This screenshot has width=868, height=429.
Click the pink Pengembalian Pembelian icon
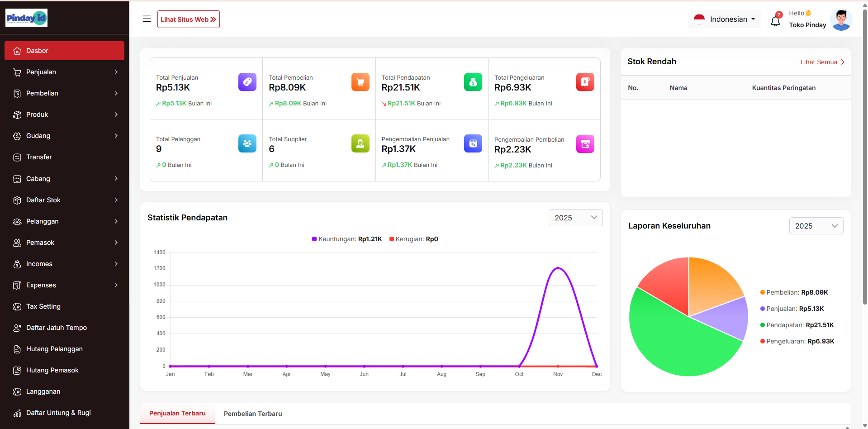[x=585, y=144]
